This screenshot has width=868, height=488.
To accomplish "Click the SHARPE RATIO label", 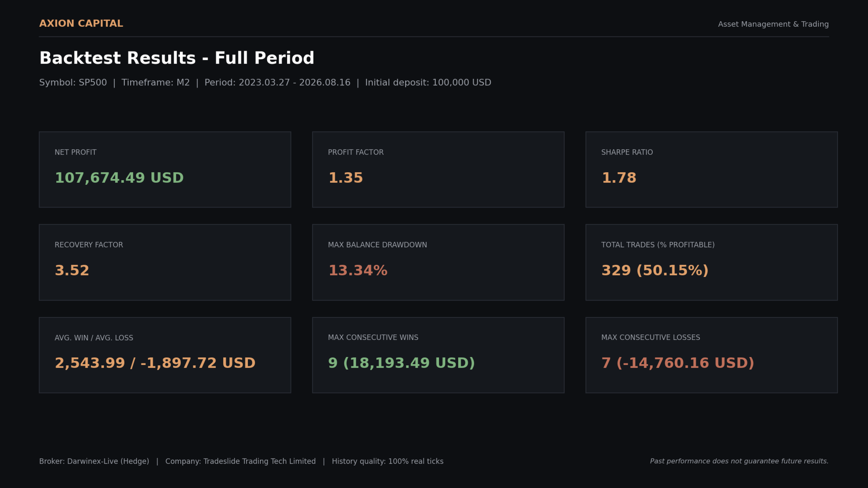I will [x=627, y=152].
